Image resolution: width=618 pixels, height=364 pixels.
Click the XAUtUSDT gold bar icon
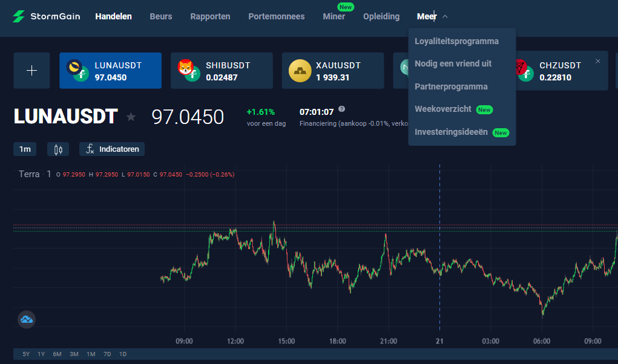click(300, 71)
